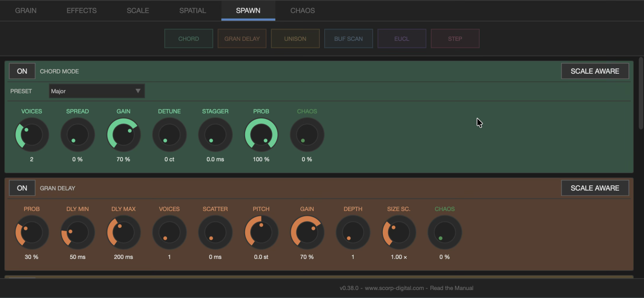
Task: Open the www.scorp-digital.com link
Action: point(394,288)
